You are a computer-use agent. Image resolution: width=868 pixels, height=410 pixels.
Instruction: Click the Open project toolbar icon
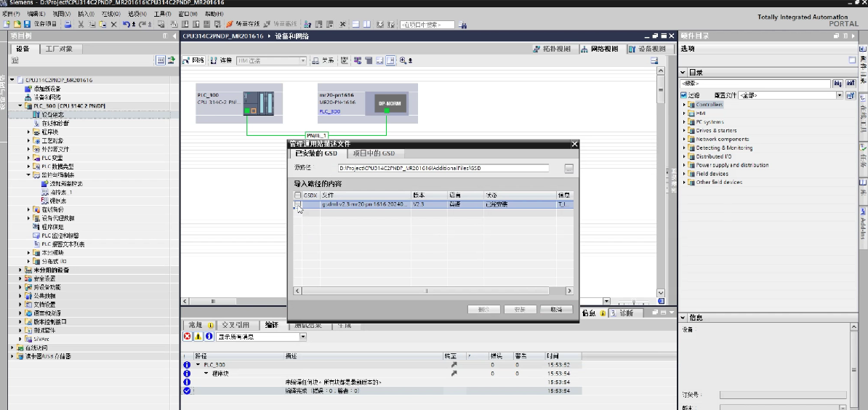[17, 24]
